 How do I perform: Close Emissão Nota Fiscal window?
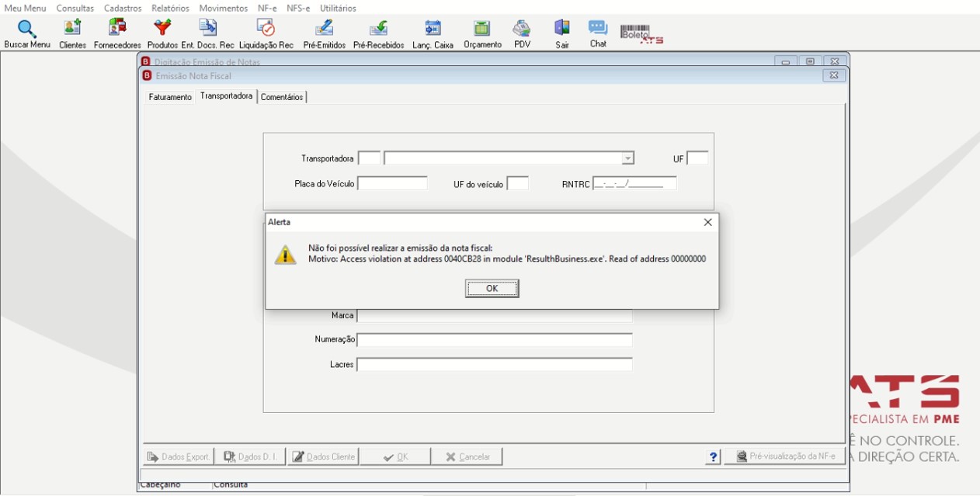pyautogui.click(x=833, y=75)
